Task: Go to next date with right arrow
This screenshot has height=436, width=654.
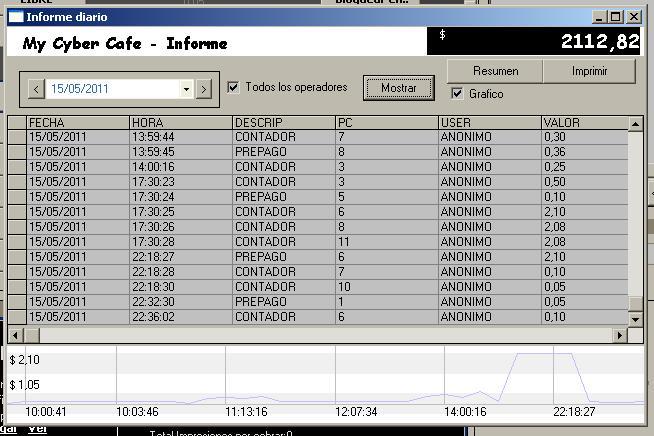Action: [x=204, y=89]
